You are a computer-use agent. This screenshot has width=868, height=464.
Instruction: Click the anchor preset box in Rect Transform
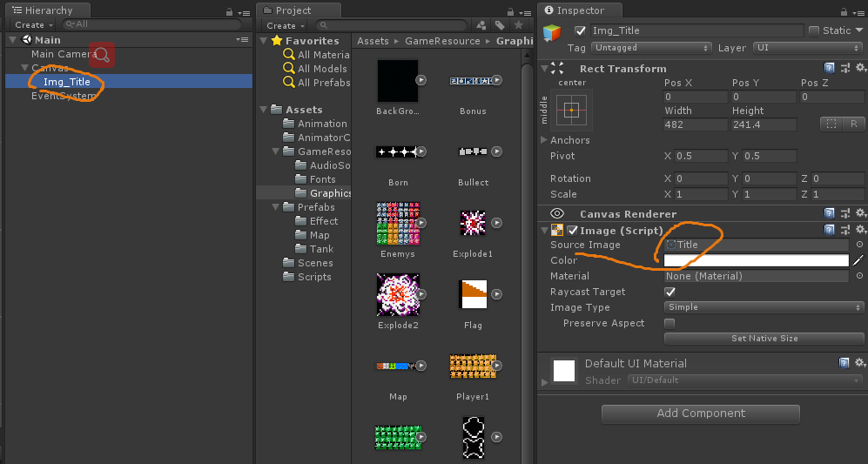pyautogui.click(x=571, y=110)
